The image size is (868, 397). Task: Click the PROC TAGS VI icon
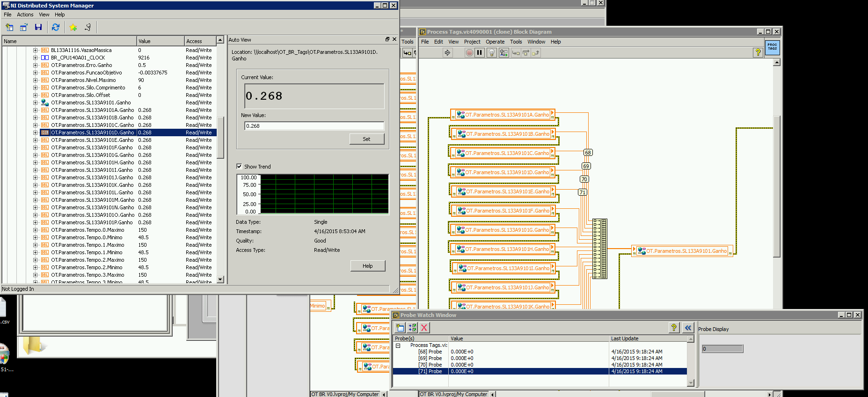pyautogui.click(x=772, y=48)
